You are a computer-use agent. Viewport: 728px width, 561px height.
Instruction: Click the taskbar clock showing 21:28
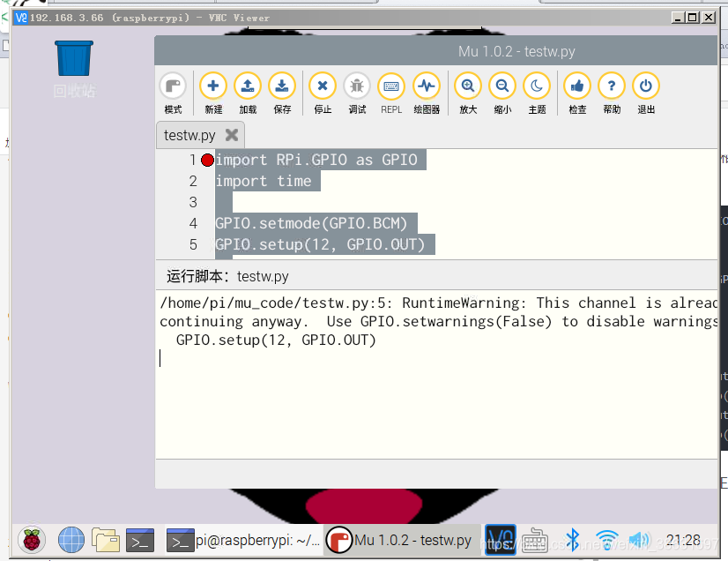click(x=683, y=540)
